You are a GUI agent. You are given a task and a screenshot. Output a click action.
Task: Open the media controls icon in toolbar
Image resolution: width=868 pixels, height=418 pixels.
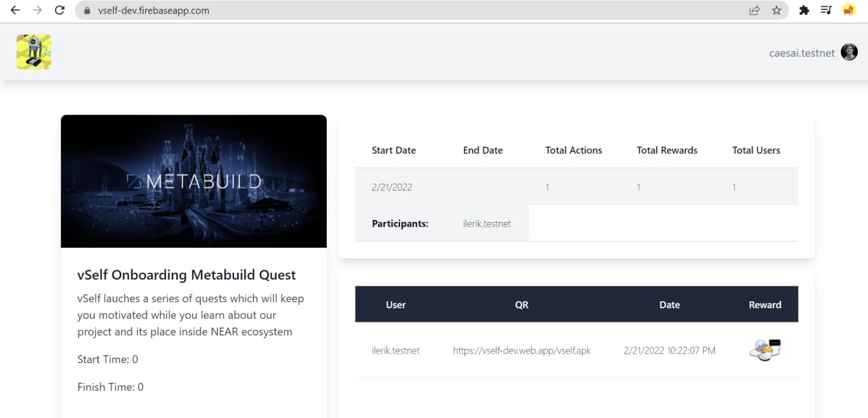(x=826, y=10)
